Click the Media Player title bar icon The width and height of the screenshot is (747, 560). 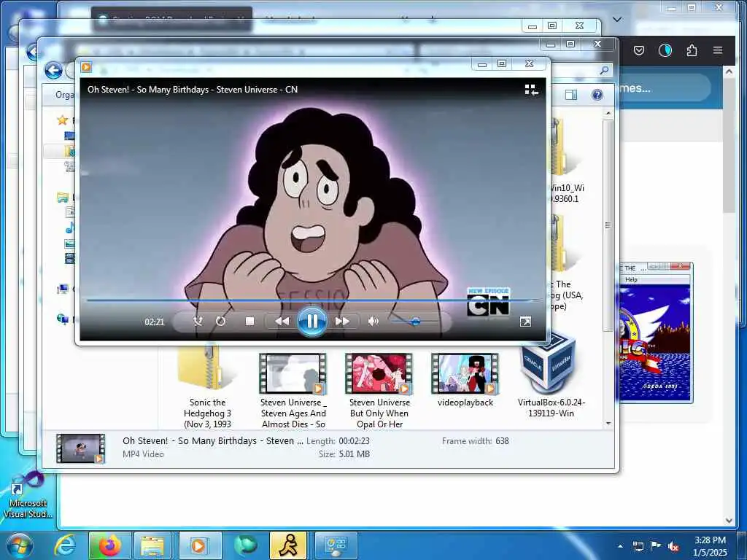86,67
